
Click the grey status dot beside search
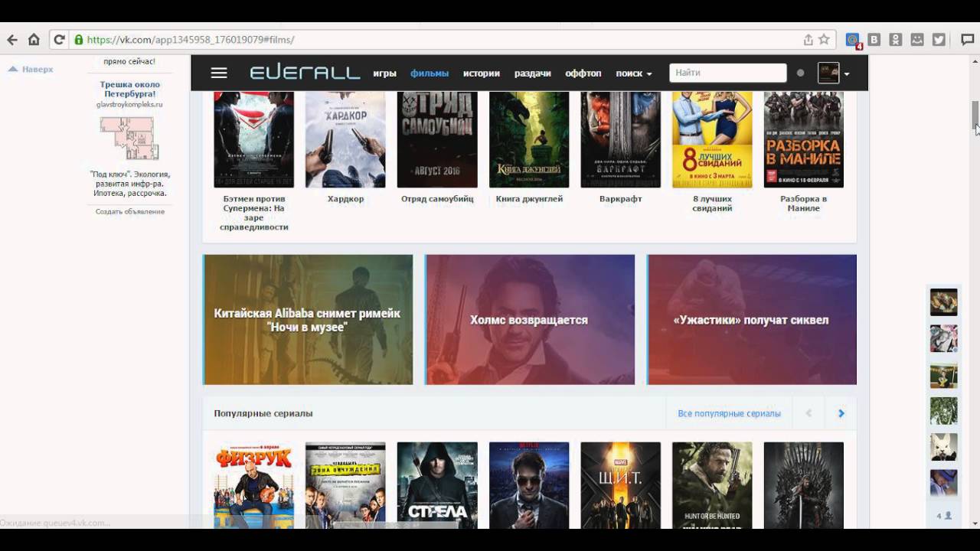pos(801,73)
